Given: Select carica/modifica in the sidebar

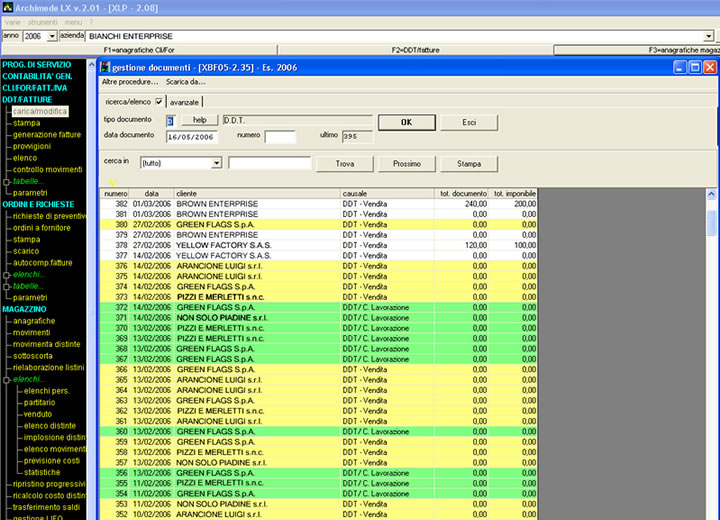Looking at the screenshot, I should 40,111.
